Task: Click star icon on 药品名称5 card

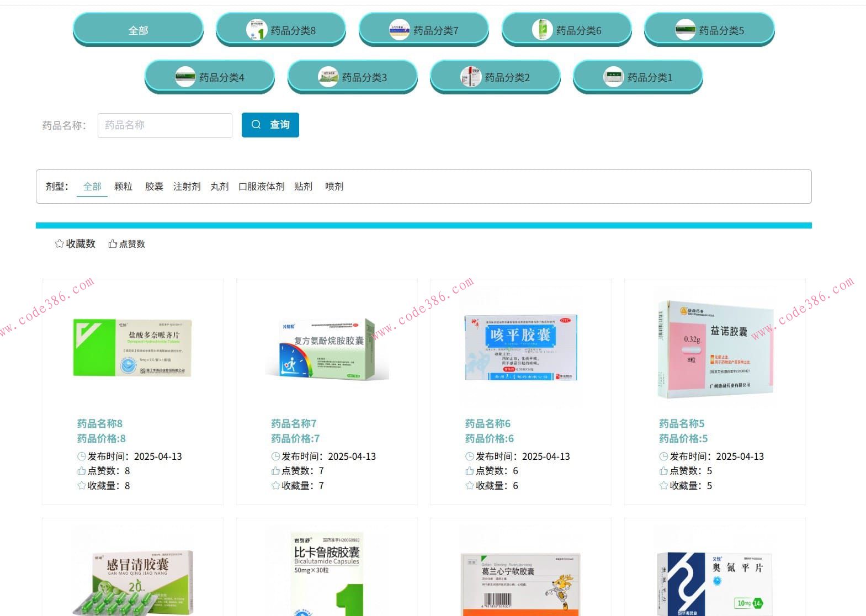Action: coord(663,486)
